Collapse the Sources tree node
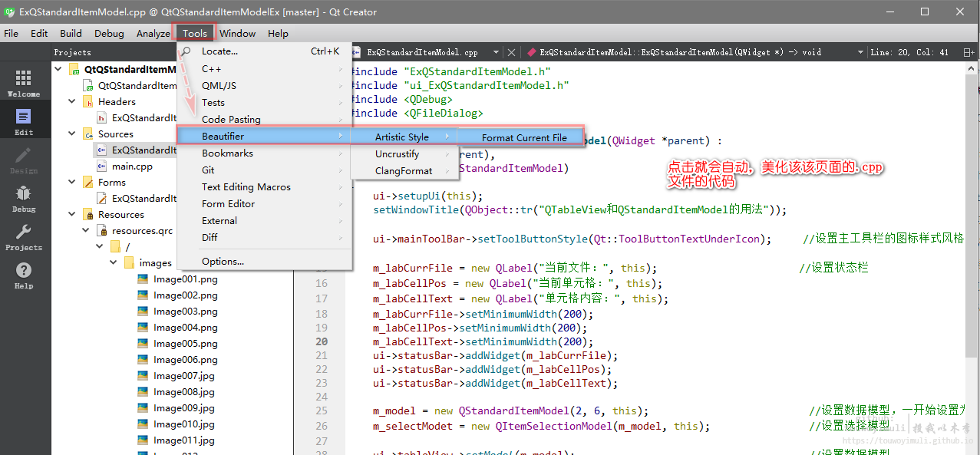 point(73,134)
